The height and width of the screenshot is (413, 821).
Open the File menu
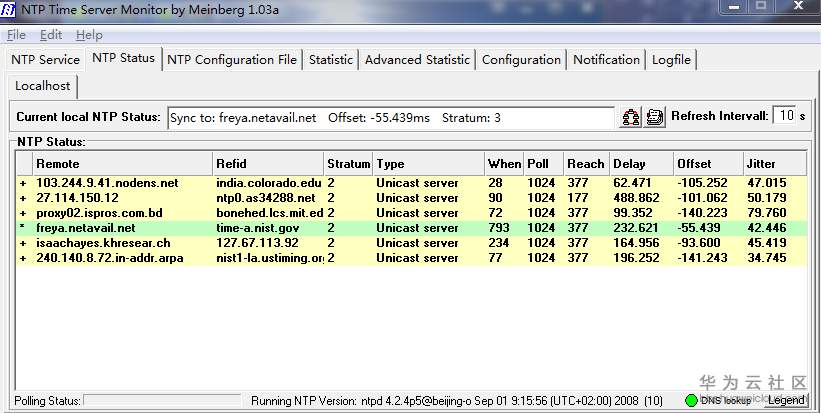pos(16,35)
